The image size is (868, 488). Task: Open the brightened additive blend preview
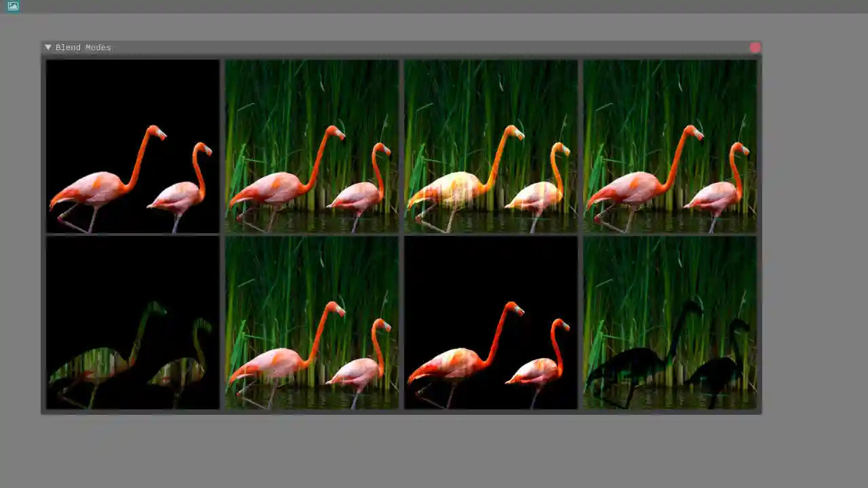point(490,145)
